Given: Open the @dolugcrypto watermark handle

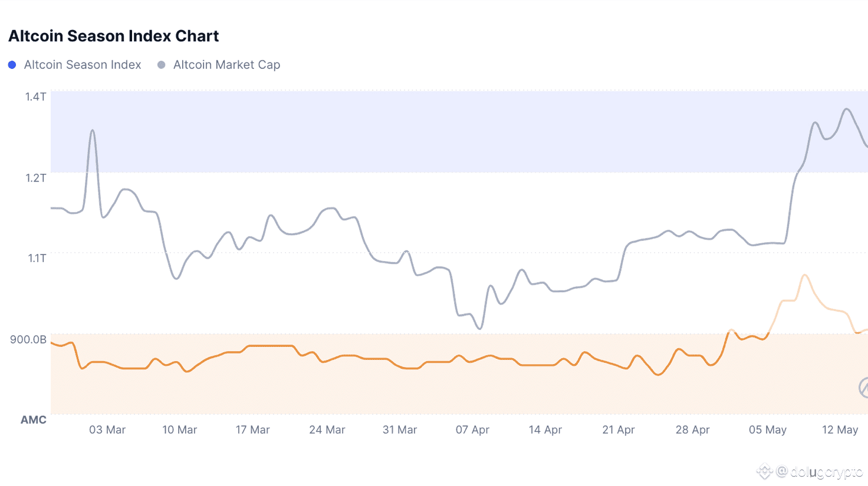Looking at the screenshot, I should (820, 472).
